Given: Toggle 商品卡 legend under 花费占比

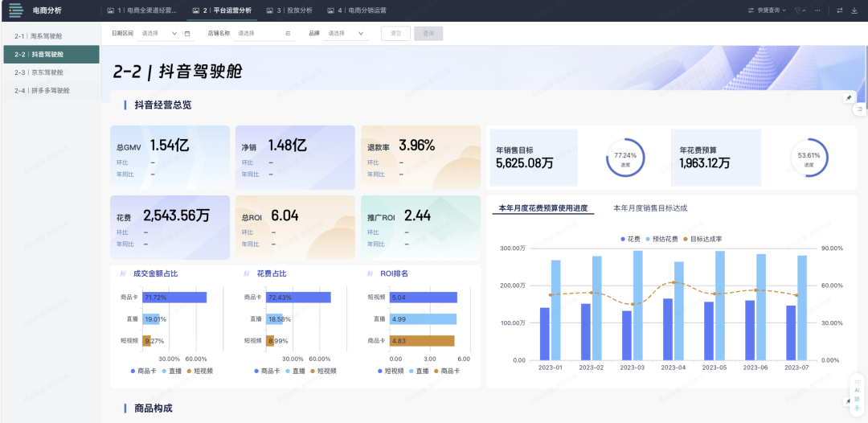Looking at the screenshot, I should (268, 371).
